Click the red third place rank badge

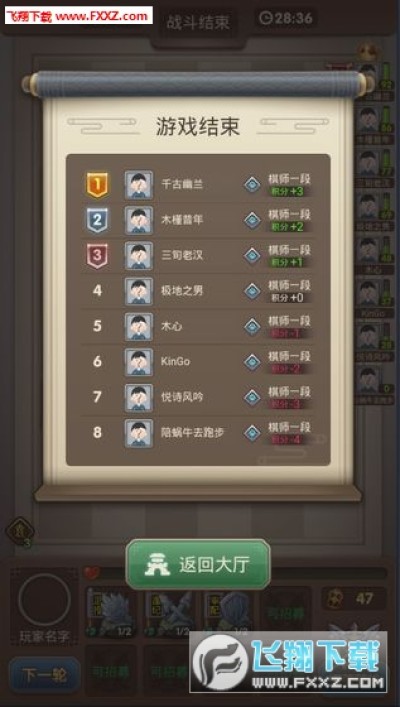coord(97,256)
